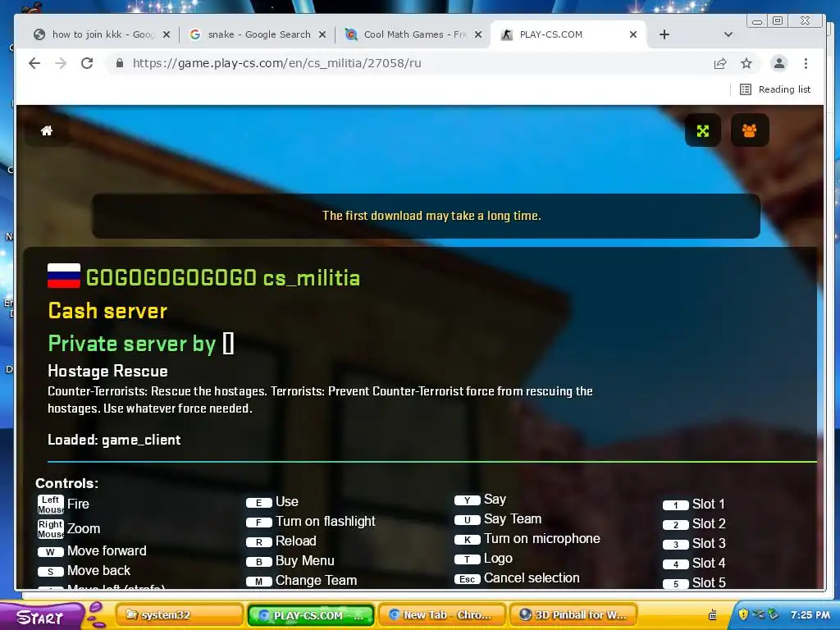Open the Reading list panel
Screen dimensions: 840x630
[775, 89]
